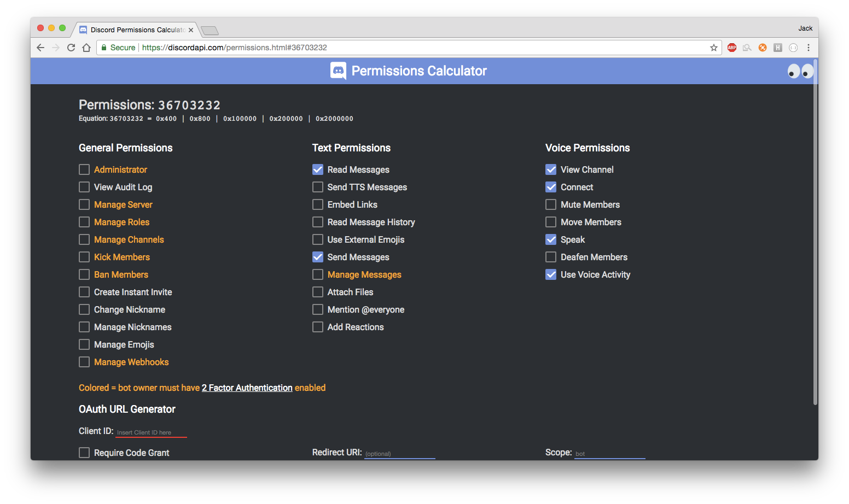Open Chrome's three-dot menu
Screen dimensions: 849x504
(809, 48)
